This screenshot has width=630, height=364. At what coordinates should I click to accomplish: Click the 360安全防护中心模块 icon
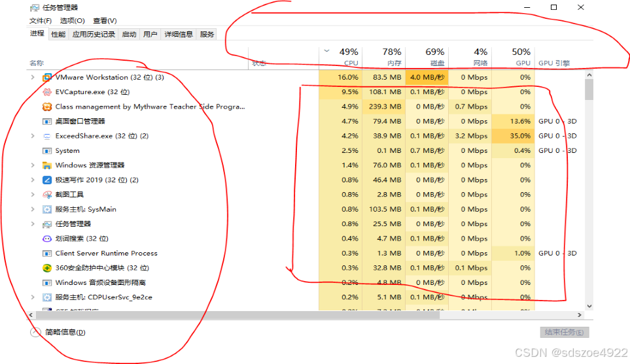click(47, 268)
